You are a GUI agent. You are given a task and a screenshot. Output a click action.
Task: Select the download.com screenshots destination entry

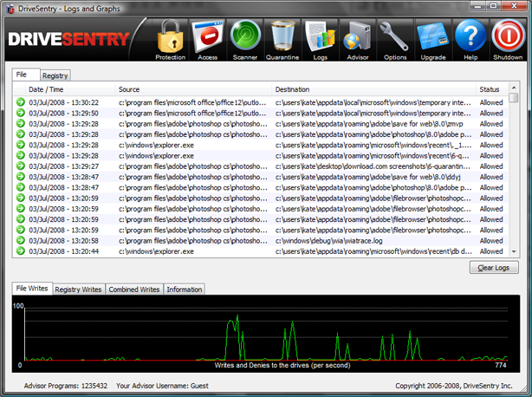click(373, 166)
